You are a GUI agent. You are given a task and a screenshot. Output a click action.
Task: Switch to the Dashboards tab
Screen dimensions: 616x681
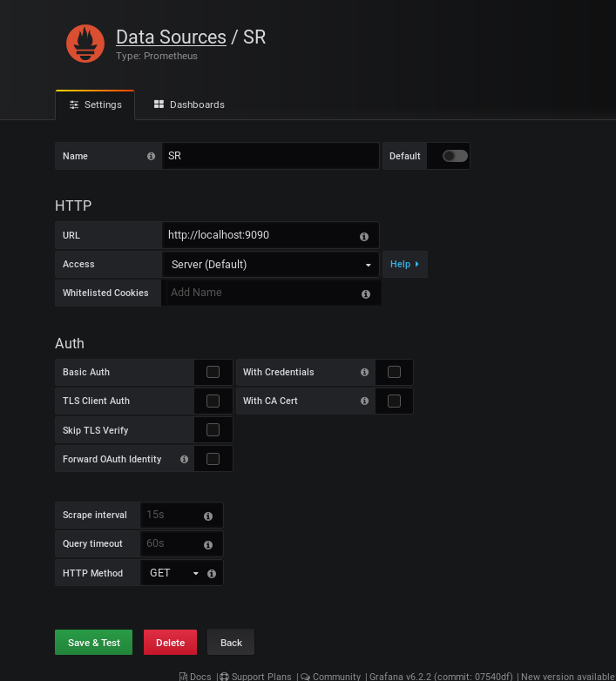189,105
